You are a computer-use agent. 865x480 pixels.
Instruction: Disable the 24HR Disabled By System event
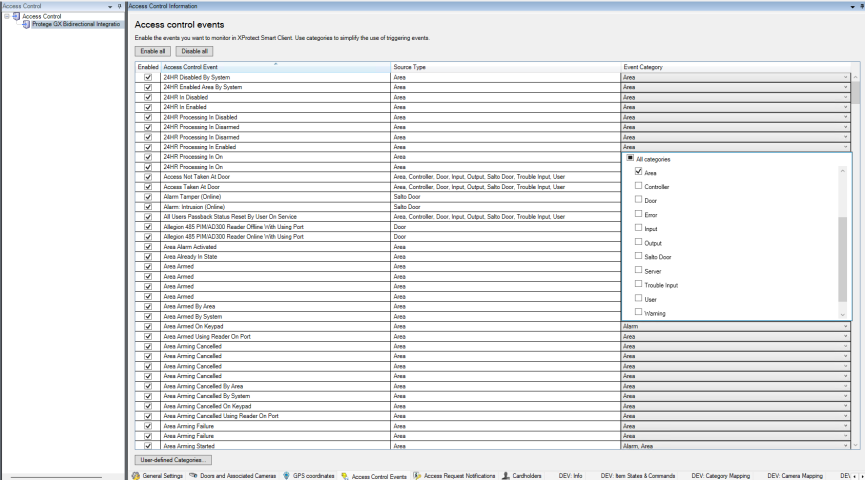click(148, 77)
